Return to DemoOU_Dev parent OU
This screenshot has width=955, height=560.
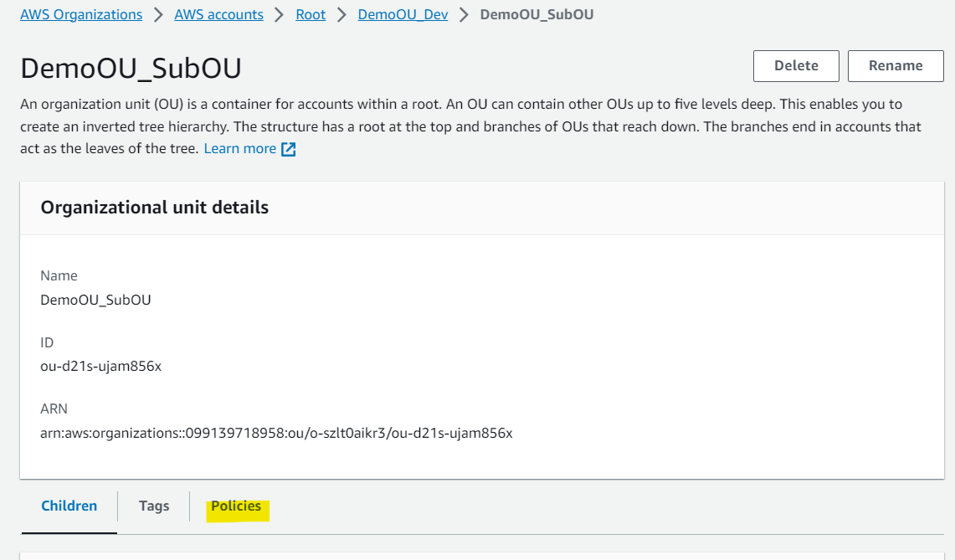403,14
